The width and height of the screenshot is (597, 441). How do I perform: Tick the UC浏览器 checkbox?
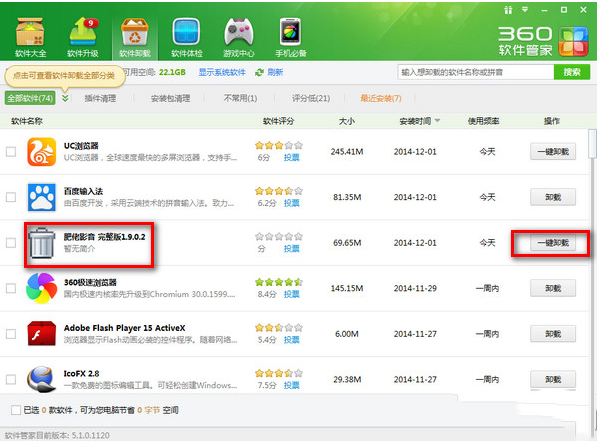(11, 152)
